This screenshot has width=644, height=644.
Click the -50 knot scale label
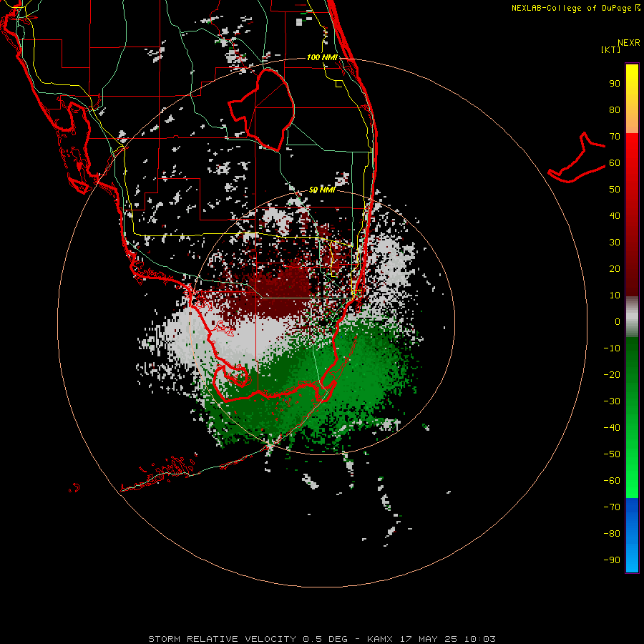click(x=612, y=454)
